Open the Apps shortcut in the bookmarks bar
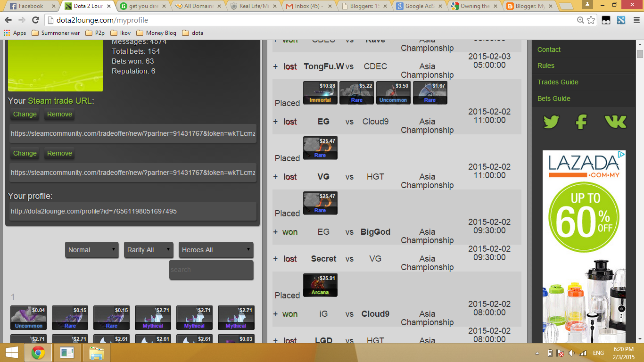Screen dimensions: 644x362 pos(15,33)
